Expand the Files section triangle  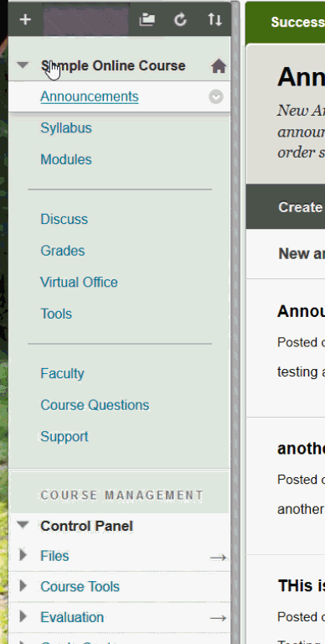(x=23, y=555)
